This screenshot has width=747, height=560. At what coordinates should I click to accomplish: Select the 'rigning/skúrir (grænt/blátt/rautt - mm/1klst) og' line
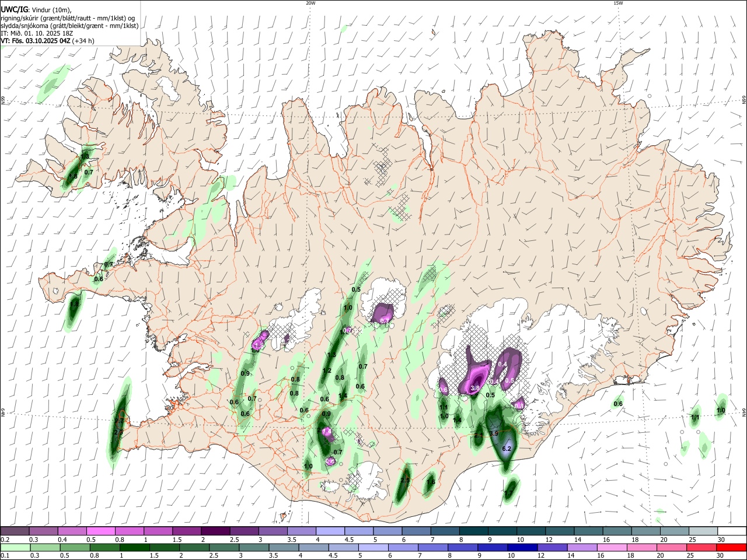68,17
